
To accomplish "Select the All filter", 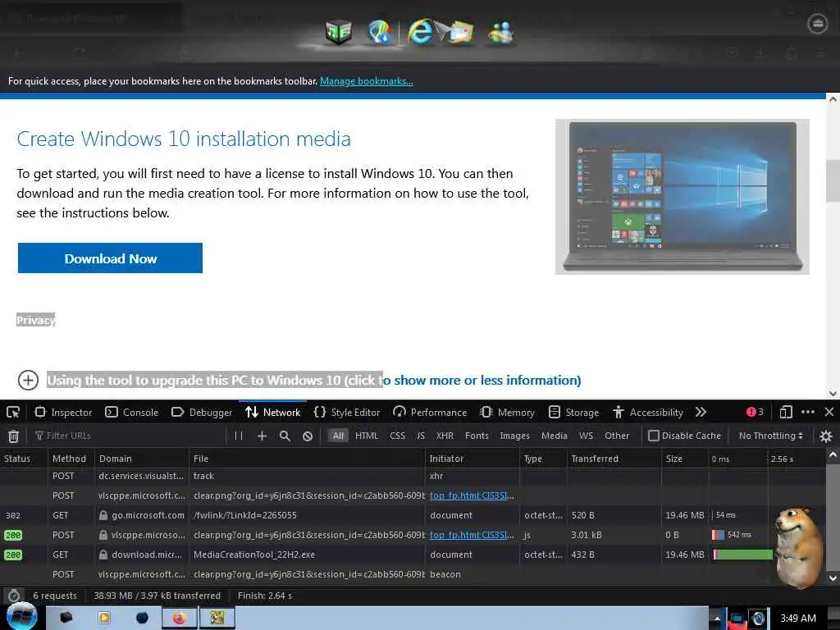I will point(338,436).
